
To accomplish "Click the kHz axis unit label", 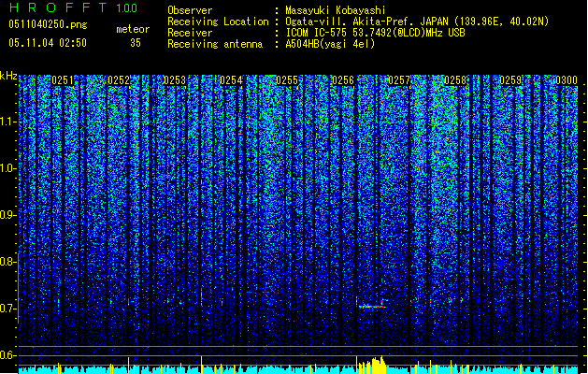I will [x=8, y=76].
